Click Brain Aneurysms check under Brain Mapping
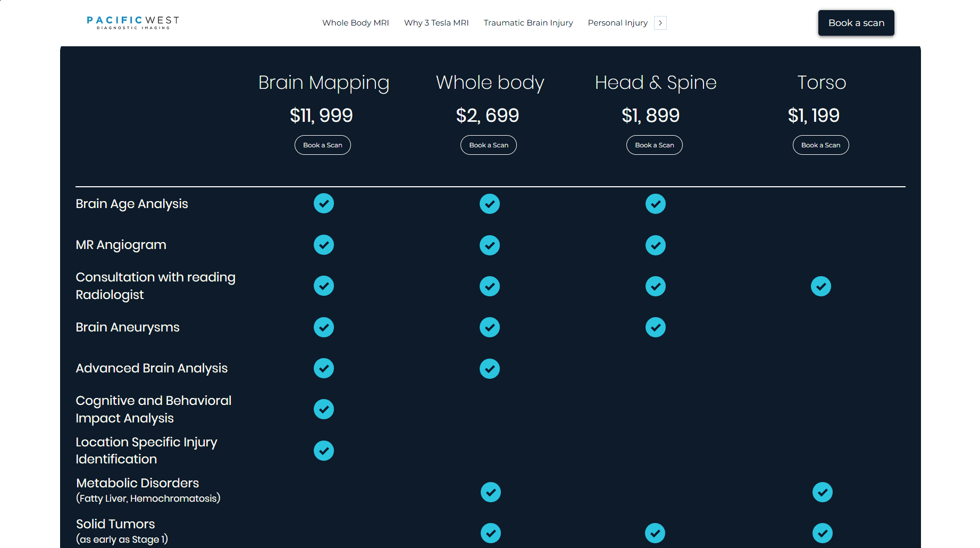The height and width of the screenshot is (548, 980). (324, 327)
